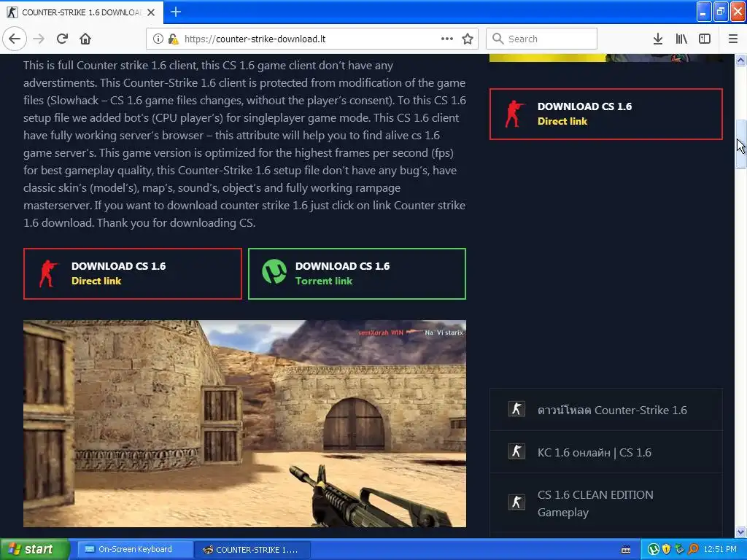This screenshot has width=747, height=560.
Task: Show site information via the i icon
Action: (158, 39)
